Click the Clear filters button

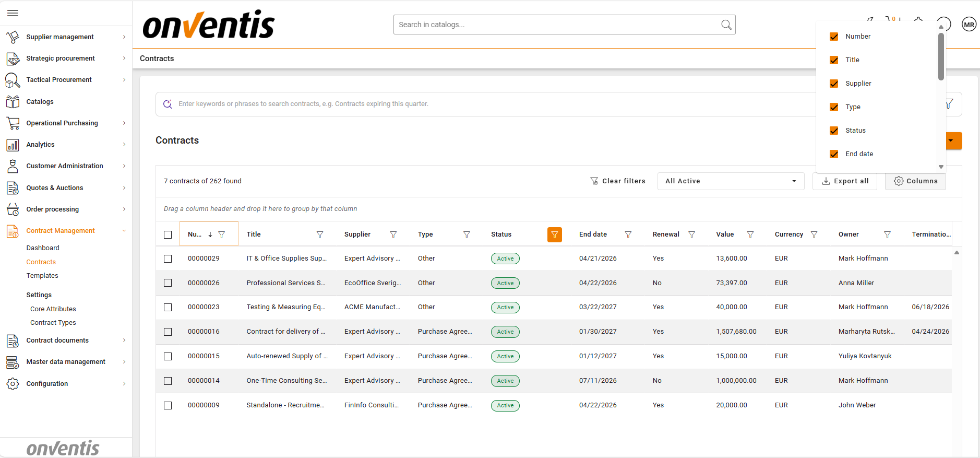(x=618, y=181)
